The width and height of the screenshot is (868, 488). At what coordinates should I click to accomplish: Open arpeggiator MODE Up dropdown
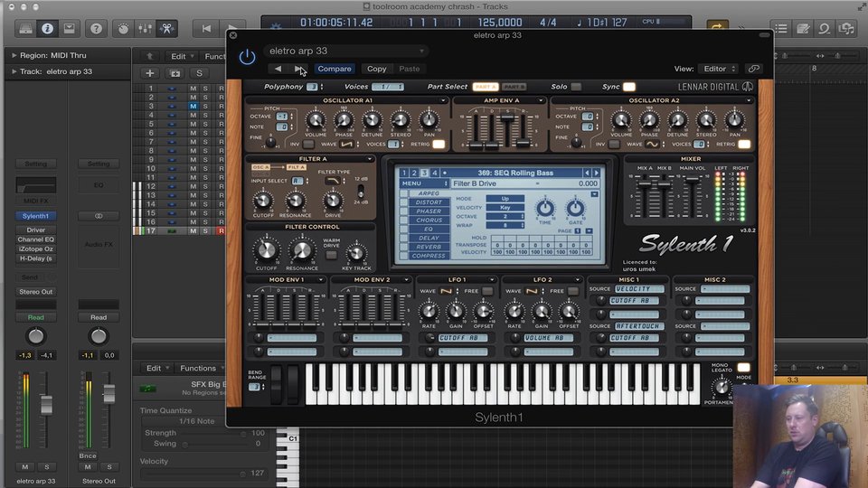(x=505, y=199)
